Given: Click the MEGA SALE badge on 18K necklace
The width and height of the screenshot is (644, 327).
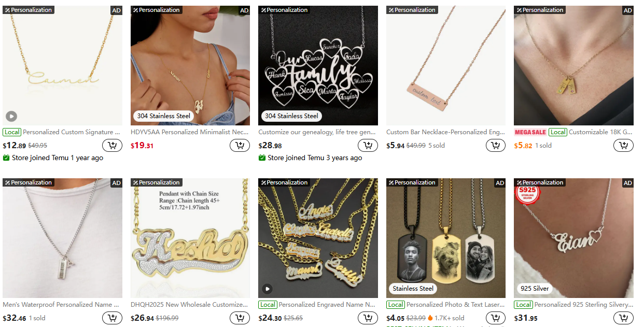Looking at the screenshot, I should click(x=530, y=132).
